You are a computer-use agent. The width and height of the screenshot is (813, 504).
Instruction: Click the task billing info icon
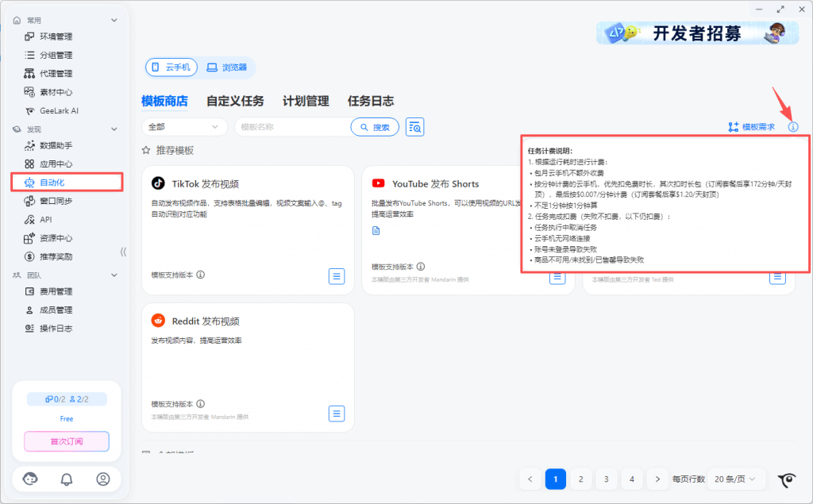pos(792,127)
